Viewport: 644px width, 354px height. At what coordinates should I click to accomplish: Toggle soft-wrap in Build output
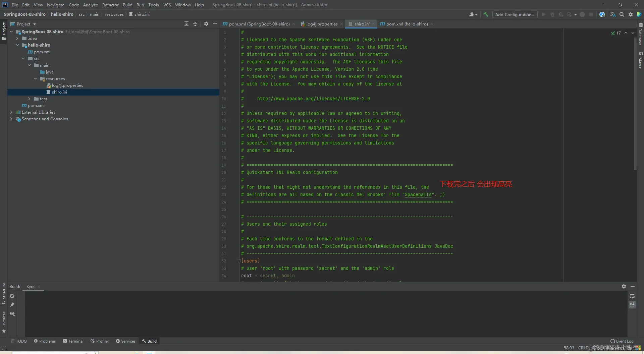632,296
